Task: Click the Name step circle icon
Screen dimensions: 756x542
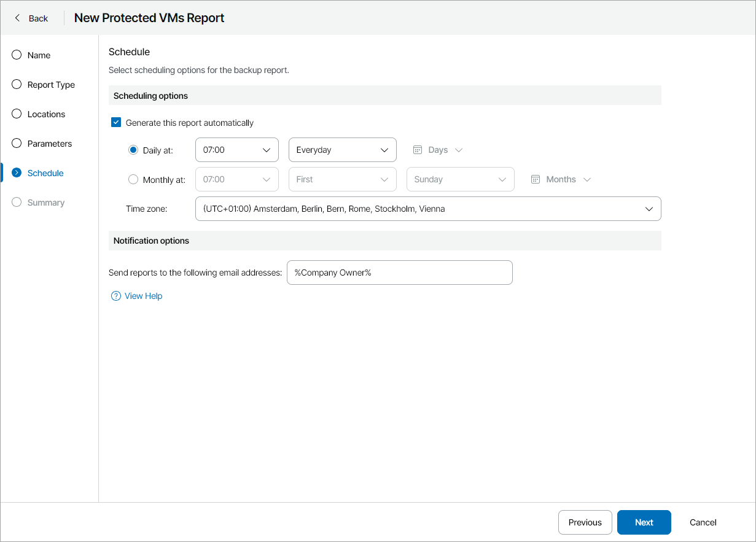Action: coord(17,55)
